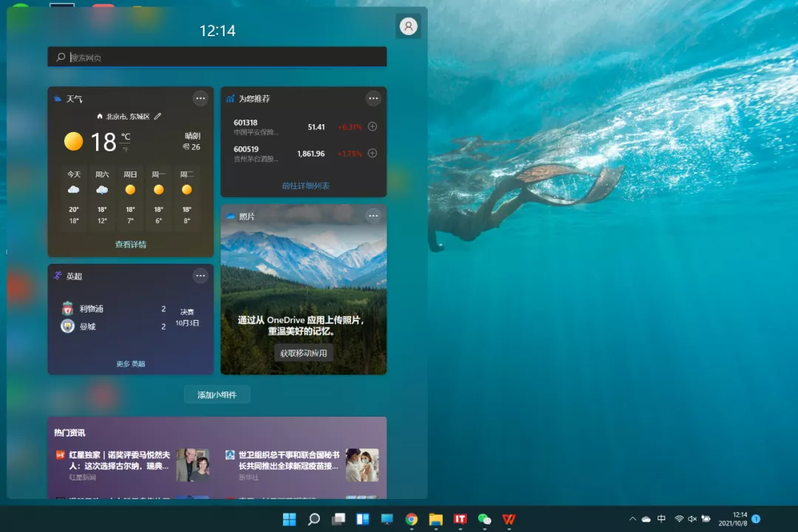Click the home icon beside Beijing location
Screen dimensions: 798x532
[x=100, y=116]
